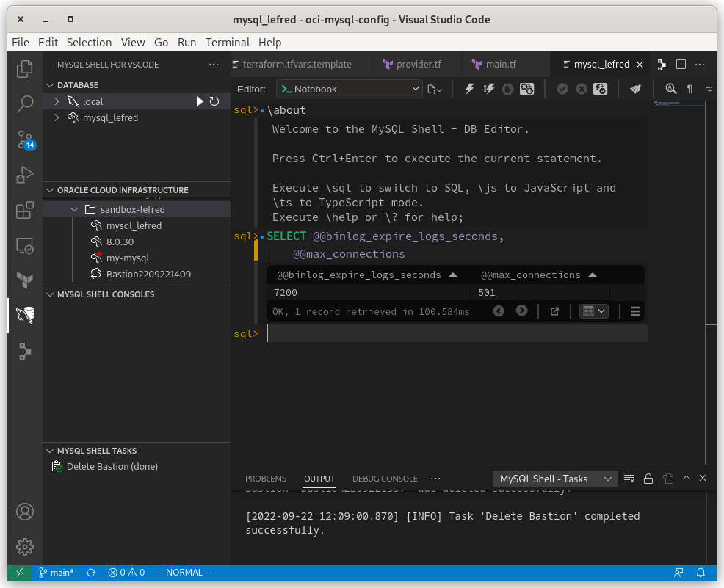Open the Notebook editor dropdown
The height and width of the screenshot is (588, 724).
[350, 89]
